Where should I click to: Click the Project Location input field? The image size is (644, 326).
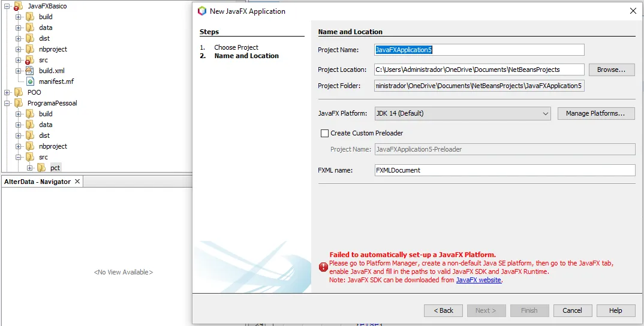(x=479, y=70)
